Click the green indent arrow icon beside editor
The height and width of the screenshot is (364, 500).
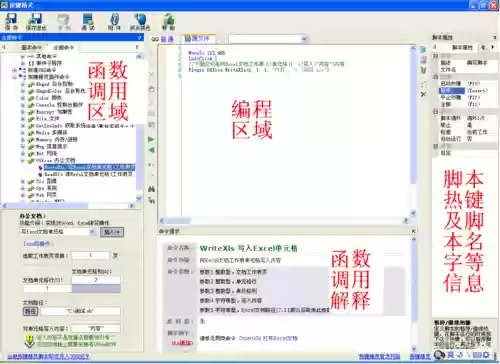click(x=151, y=139)
